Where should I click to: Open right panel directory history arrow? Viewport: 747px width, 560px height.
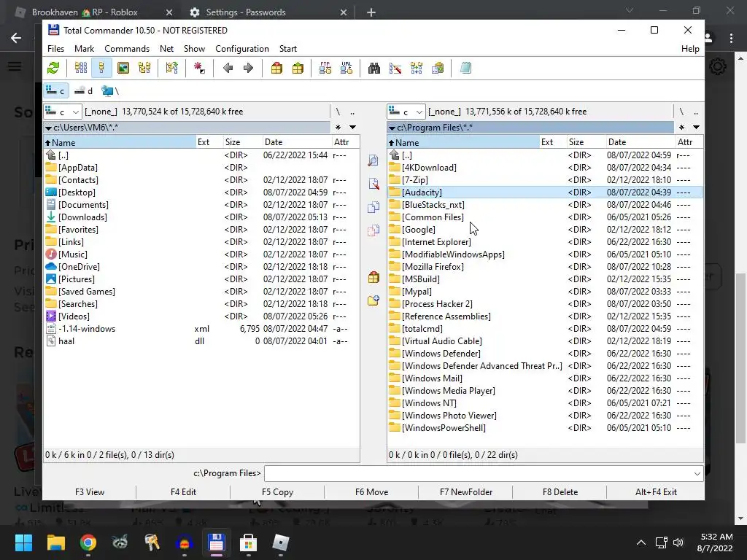pos(696,127)
